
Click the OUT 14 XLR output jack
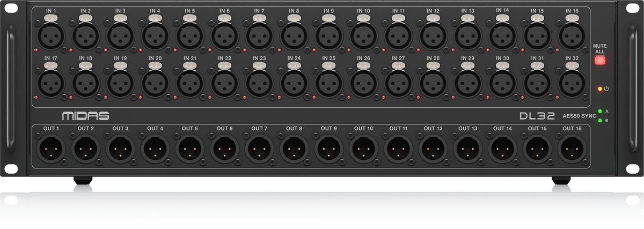pos(502,149)
